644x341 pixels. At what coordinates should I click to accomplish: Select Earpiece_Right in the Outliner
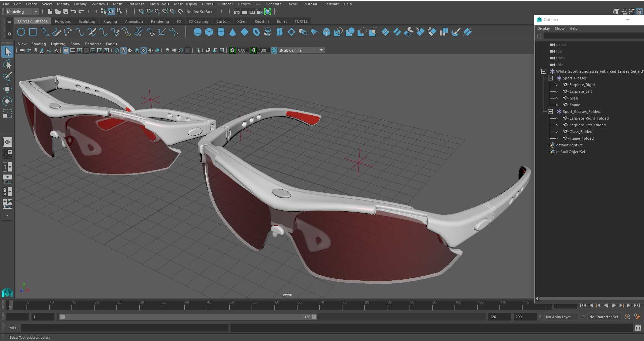click(x=582, y=85)
